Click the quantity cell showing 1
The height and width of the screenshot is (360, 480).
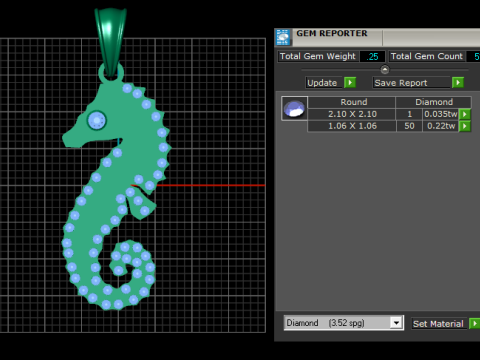tap(409, 114)
